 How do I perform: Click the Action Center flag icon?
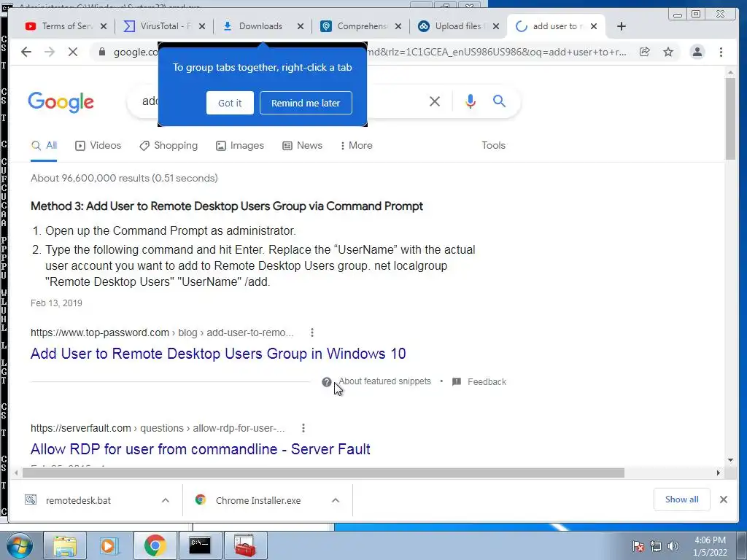[x=638, y=546]
